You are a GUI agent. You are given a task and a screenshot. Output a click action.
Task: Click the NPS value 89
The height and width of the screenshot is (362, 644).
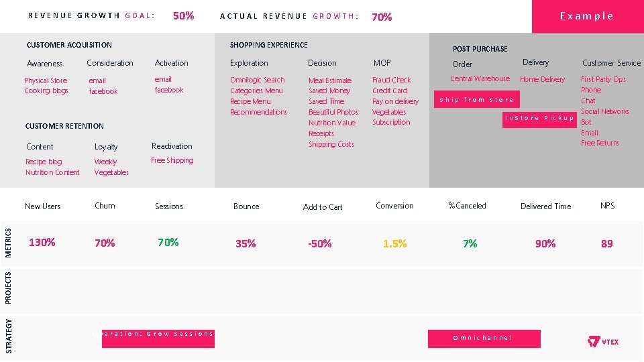coord(606,243)
